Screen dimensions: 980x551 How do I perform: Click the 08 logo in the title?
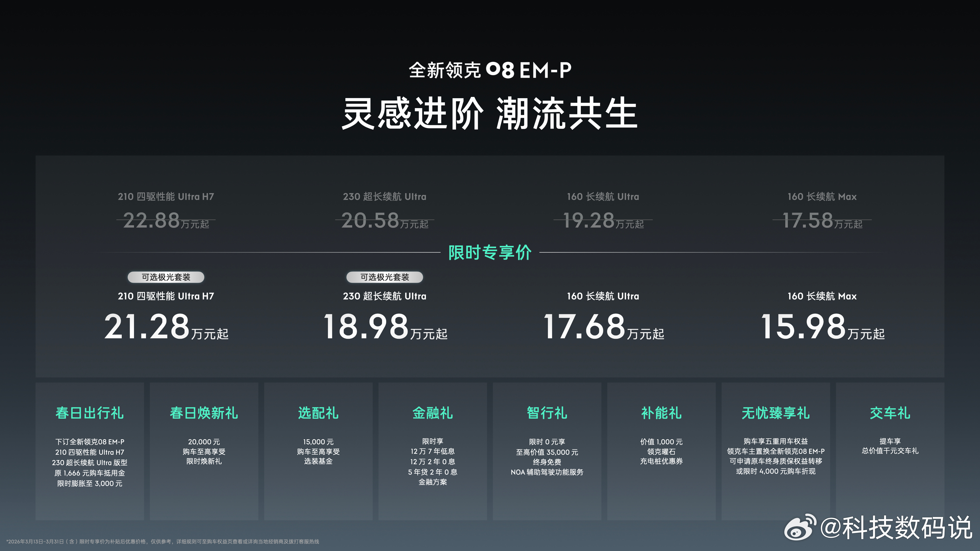500,70
